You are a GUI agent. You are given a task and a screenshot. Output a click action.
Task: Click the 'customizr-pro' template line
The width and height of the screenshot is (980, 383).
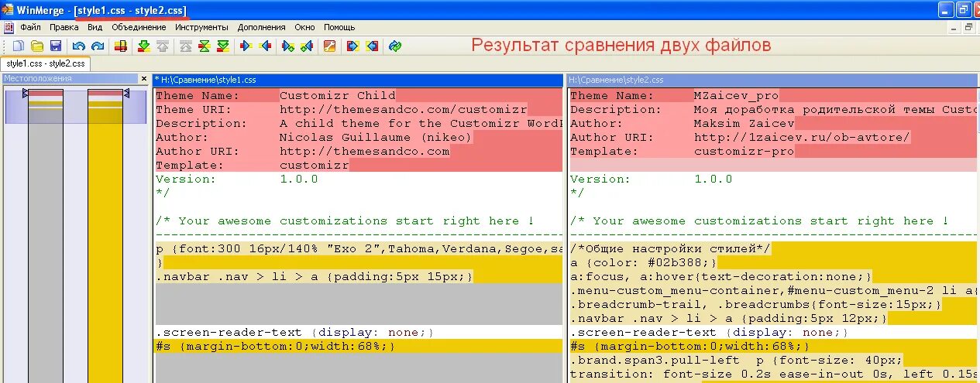pyautogui.click(x=774, y=152)
